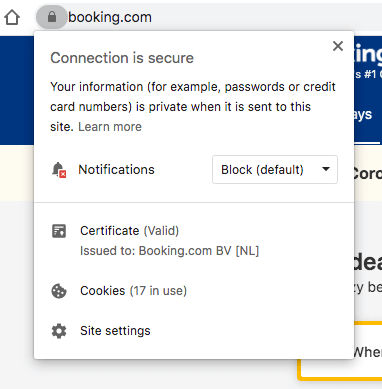
Task: Close the Connection is secure popup
Action: (338, 46)
